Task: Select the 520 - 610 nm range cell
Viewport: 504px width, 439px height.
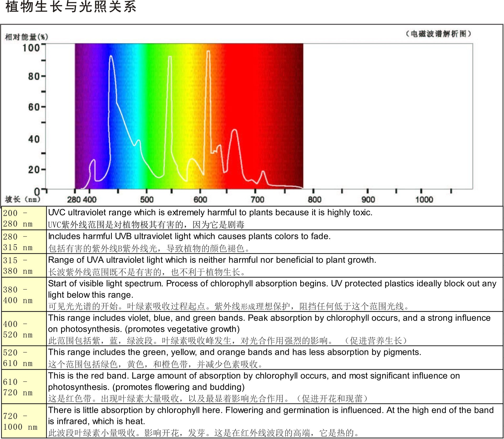Action: click(x=24, y=358)
